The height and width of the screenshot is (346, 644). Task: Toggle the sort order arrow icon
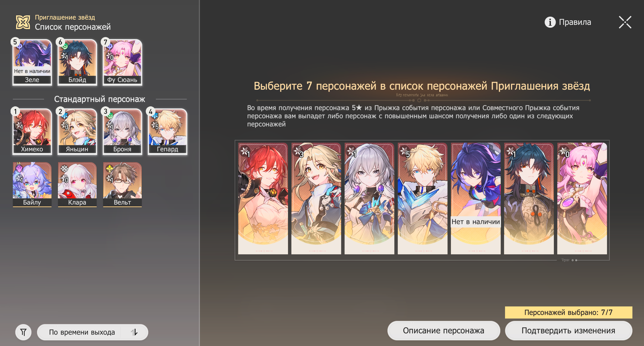[134, 332]
